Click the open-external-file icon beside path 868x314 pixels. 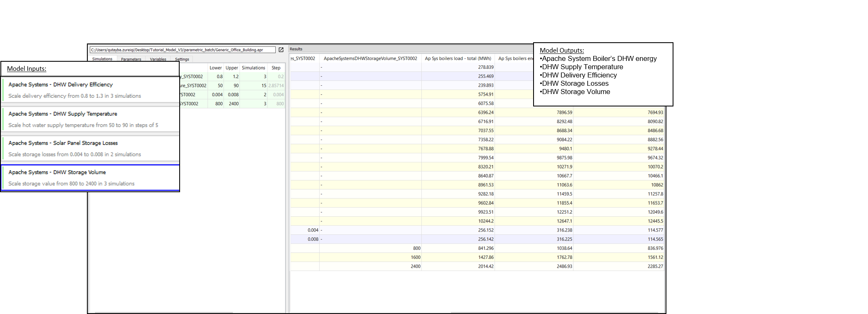pyautogui.click(x=281, y=50)
